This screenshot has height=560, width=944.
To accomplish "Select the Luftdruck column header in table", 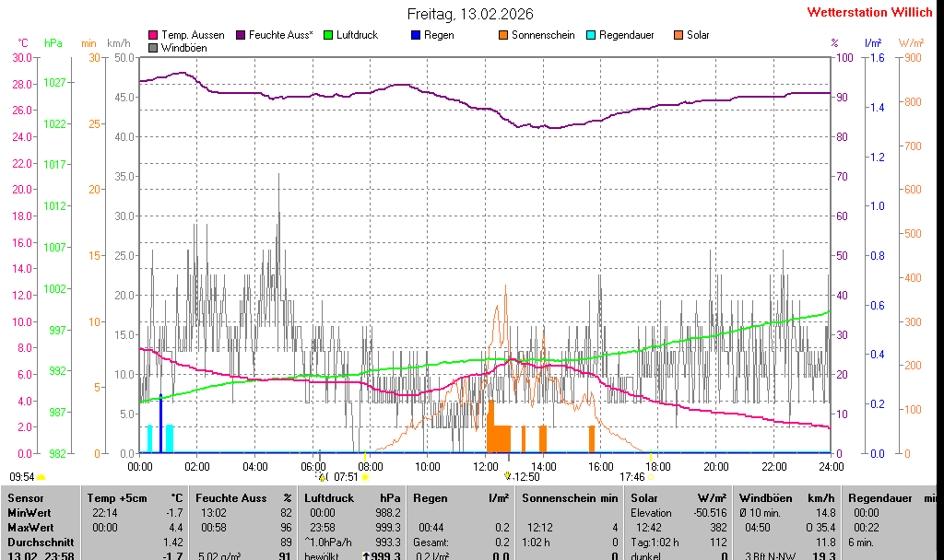I will tap(329, 498).
